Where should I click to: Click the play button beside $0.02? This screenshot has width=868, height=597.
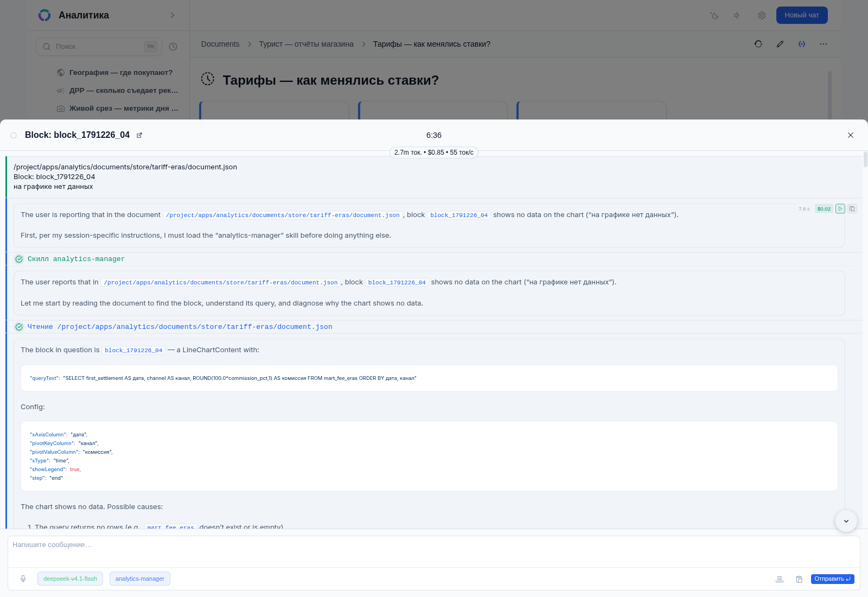pos(840,209)
